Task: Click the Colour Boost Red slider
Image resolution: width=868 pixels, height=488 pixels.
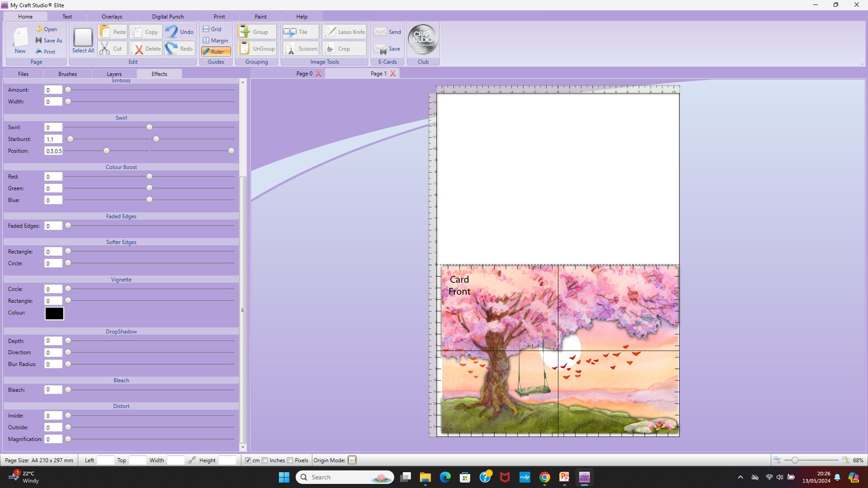Action: [x=150, y=177]
